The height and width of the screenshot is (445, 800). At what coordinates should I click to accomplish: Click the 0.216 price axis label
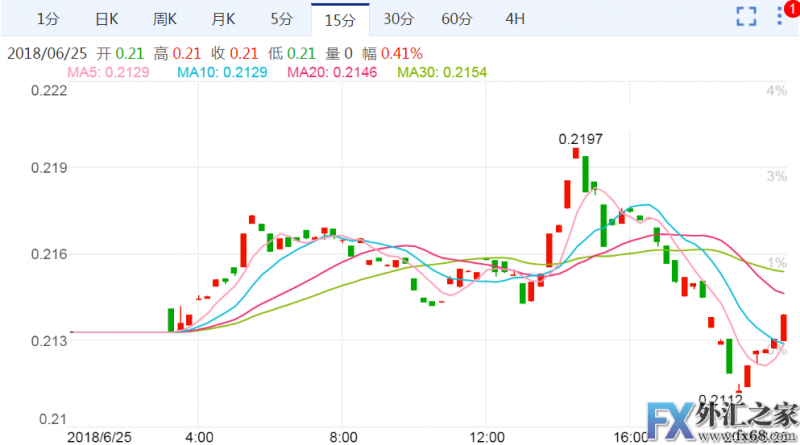49,254
